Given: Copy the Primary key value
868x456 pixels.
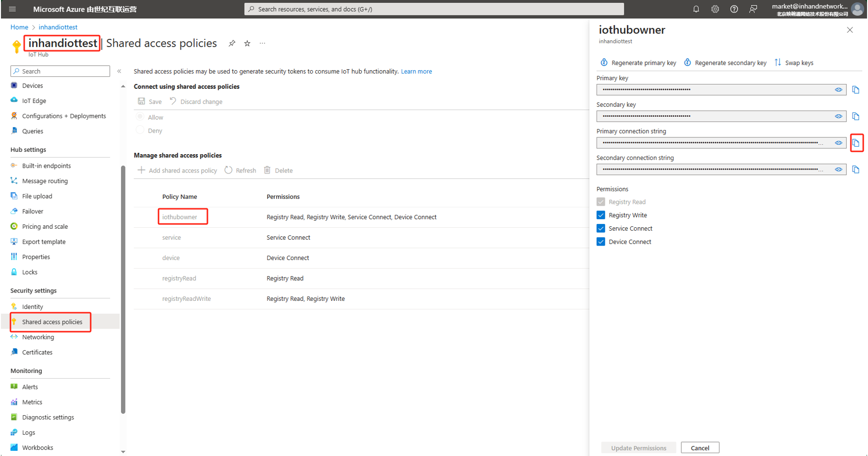Looking at the screenshot, I should pyautogui.click(x=856, y=90).
